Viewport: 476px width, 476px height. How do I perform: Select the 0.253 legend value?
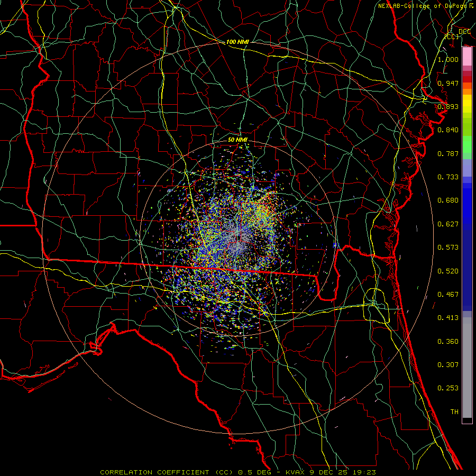pyautogui.click(x=448, y=388)
